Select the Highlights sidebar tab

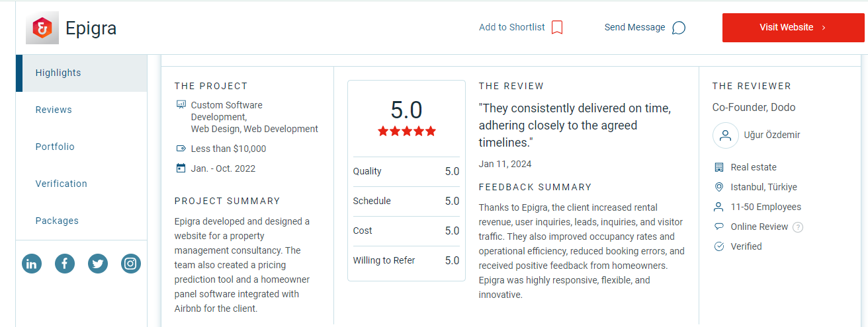coord(81,73)
